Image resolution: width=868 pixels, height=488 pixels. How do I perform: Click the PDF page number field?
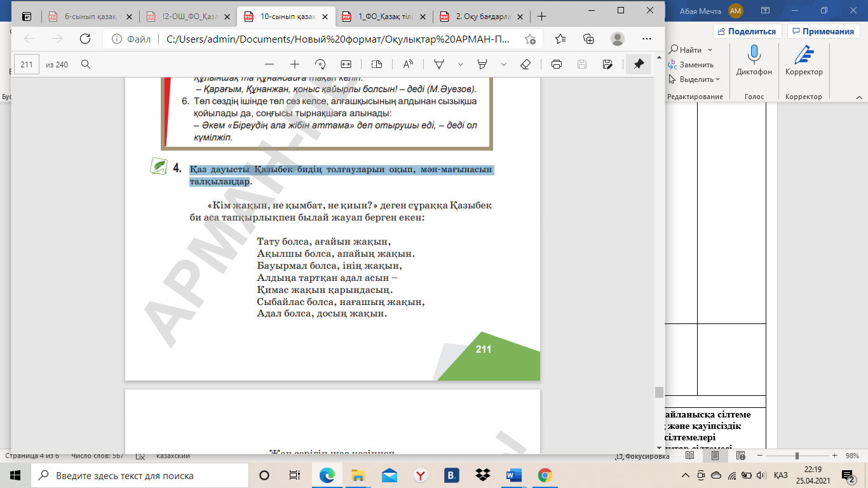coord(27,64)
